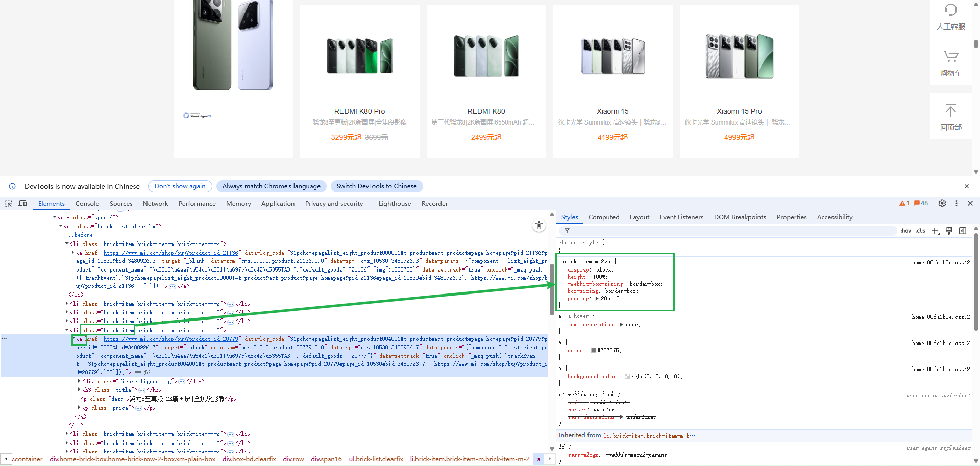Viewport: 980px width, 466px height.
Task: Select the Event Listeners tab
Action: [681, 217]
